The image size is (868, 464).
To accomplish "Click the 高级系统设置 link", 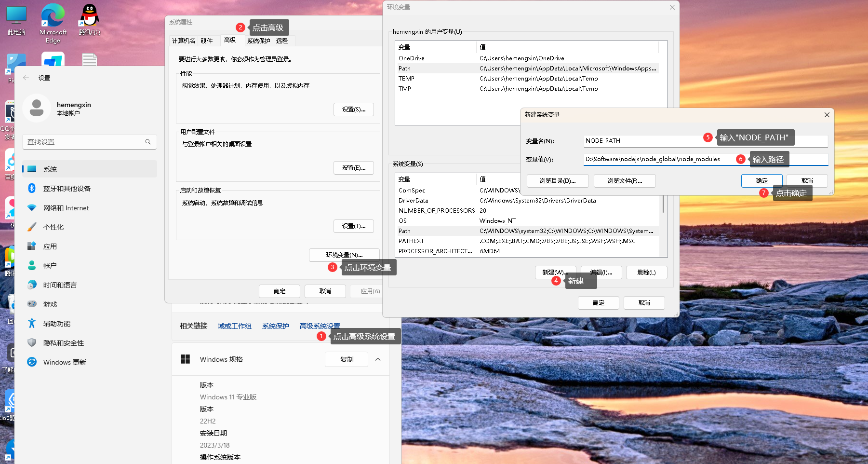I will [x=320, y=326].
